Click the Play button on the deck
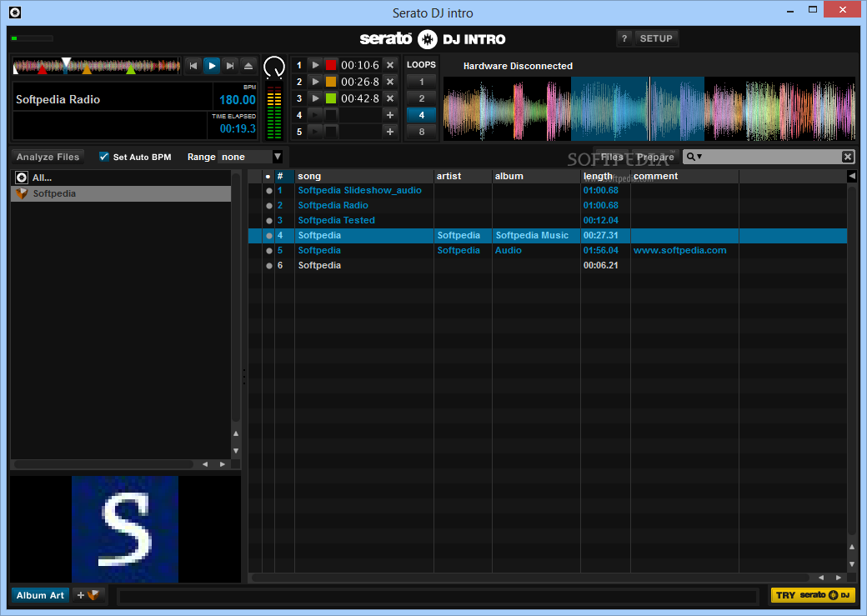 (212, 66)
